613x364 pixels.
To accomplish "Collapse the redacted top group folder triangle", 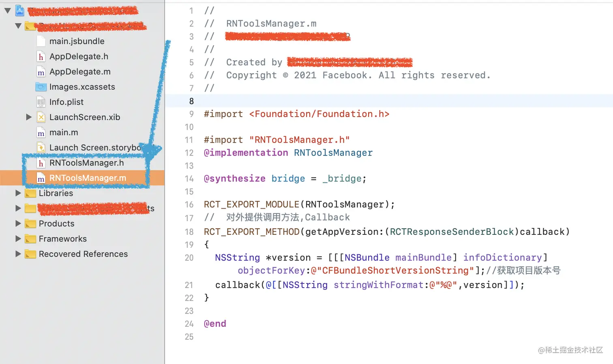I will [18, 26].
